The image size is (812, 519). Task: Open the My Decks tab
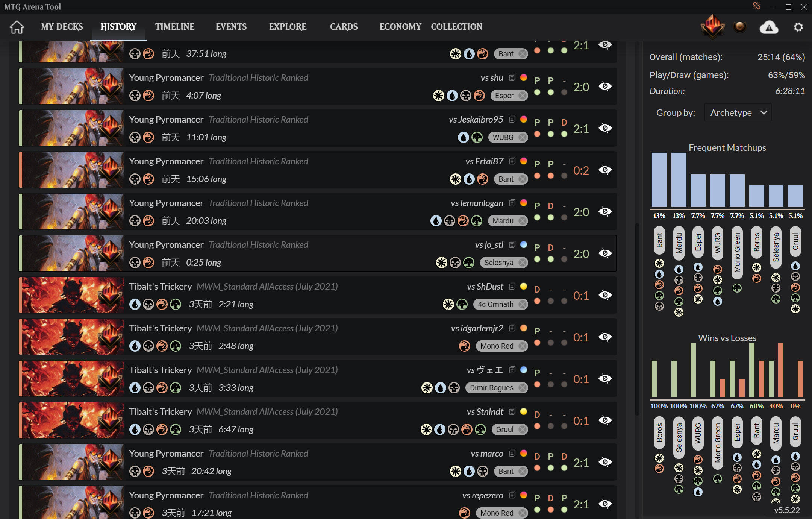tap(62, 27)
